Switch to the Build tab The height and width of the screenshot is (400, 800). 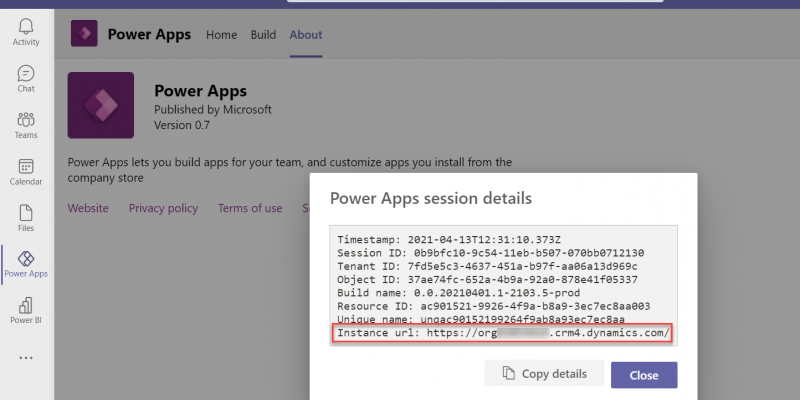[263, 35]
